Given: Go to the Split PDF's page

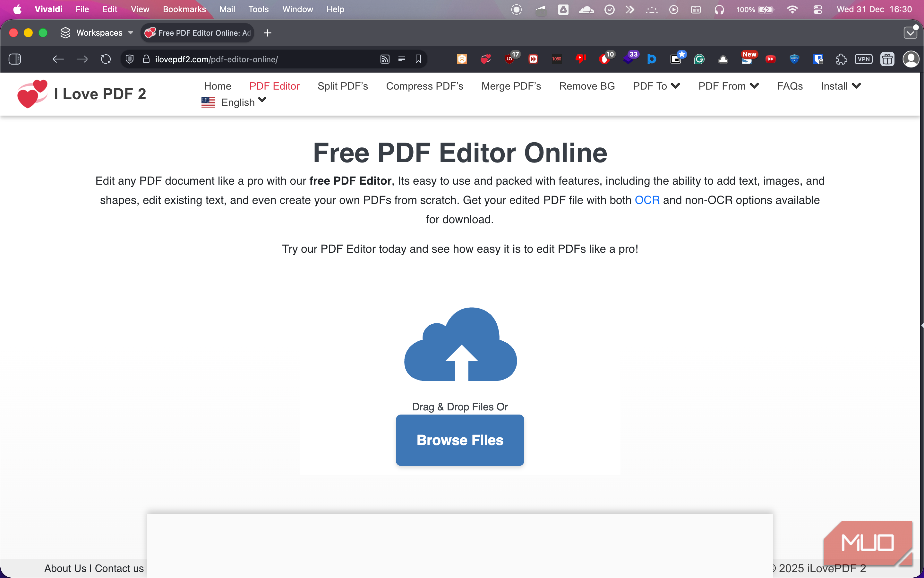Looking at the screenshot, I should (x=343, y=86).
